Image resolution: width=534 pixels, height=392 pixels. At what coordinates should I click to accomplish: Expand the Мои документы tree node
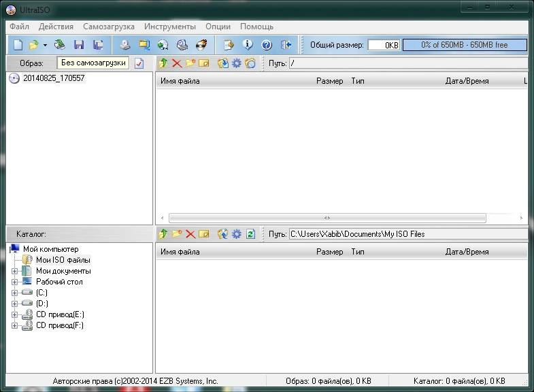pos(15,271)
